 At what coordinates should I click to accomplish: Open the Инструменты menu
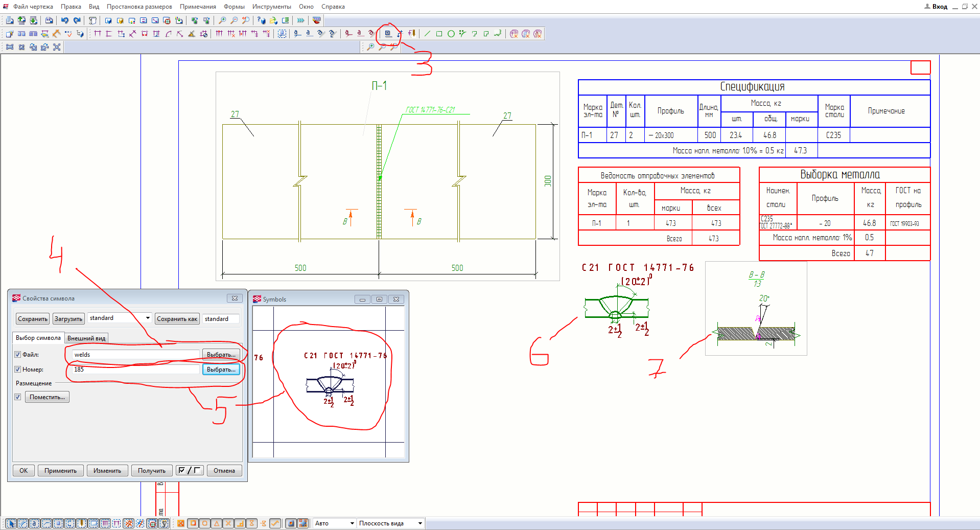(271, 7)
